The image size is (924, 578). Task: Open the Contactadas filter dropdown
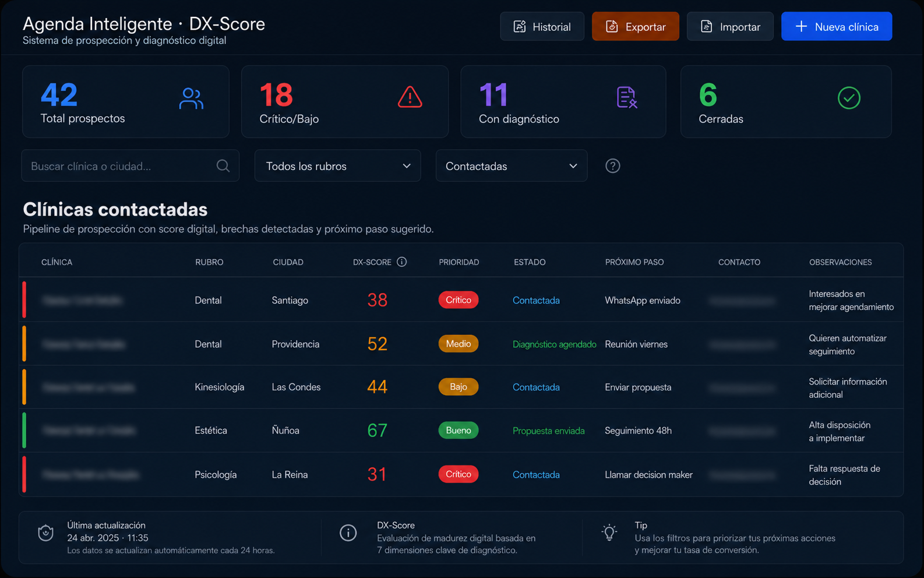click(511, 166)
